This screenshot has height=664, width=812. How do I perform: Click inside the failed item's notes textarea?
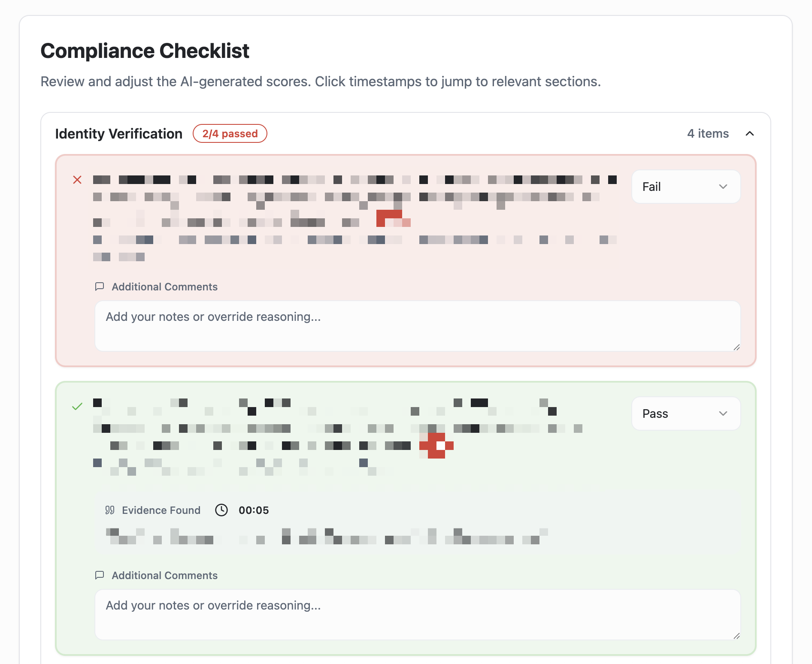click(x=416, y=326)
